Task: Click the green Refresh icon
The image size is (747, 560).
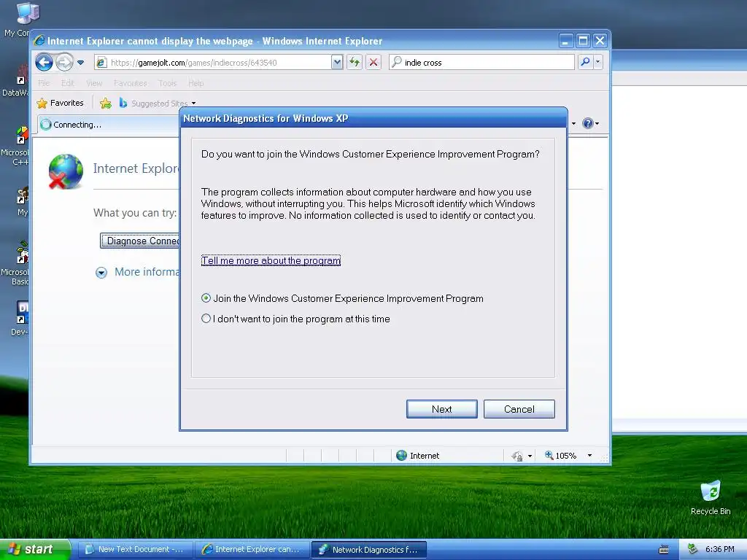Action: click(355, 62)
